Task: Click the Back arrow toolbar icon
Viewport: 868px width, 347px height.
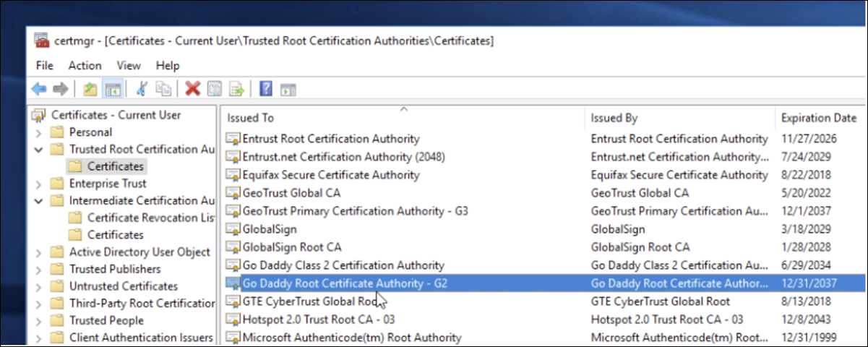Action: pyautogui.click(x=39, y=89)
